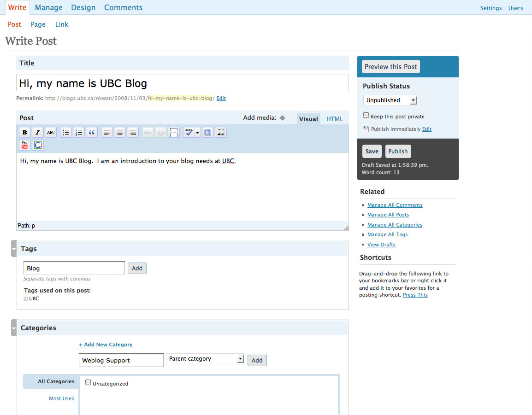Edit the Publish immediately schedule
Image resolution: width=532 pixels, height=415 pixels.
pos(427,129)
